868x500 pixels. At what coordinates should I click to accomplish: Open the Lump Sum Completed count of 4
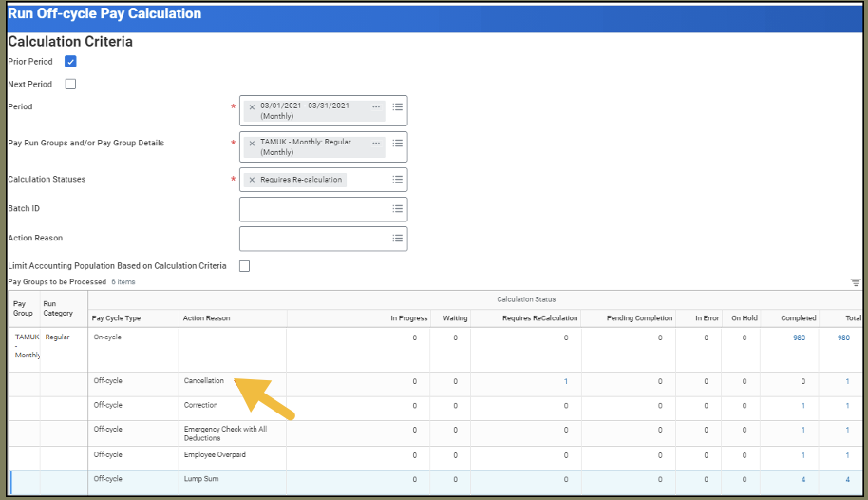coord(802,479)
